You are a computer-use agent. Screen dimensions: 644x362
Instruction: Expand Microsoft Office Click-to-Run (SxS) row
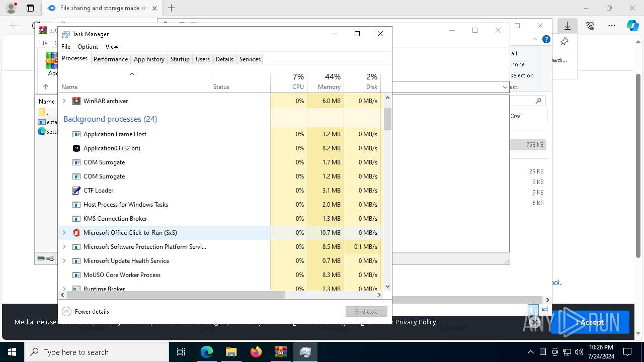(64, 233)
